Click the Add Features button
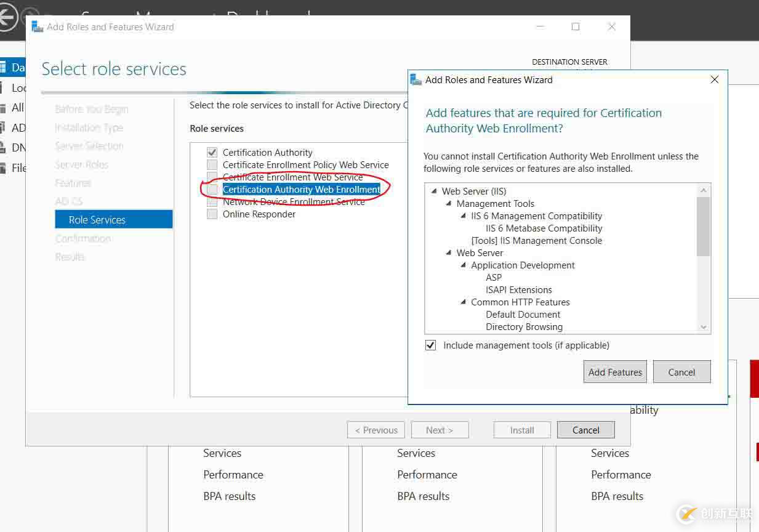This screenshot has width=759, height=532. (615, 372)
